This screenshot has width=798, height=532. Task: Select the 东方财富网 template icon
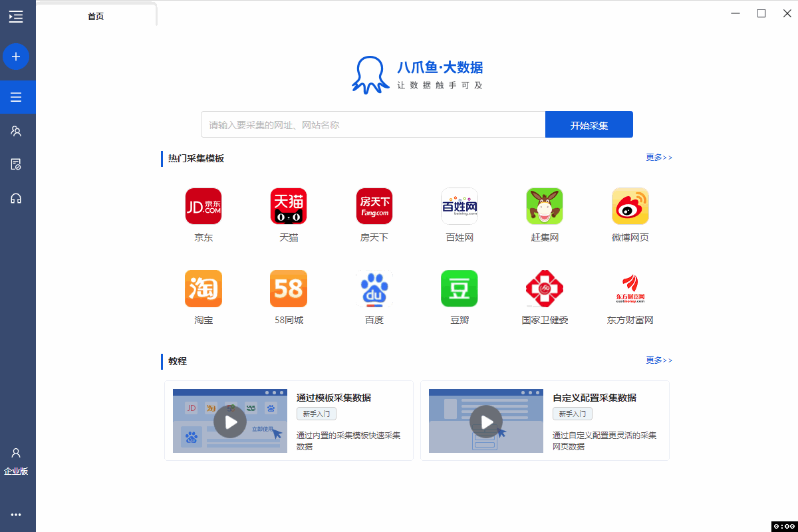630,289
